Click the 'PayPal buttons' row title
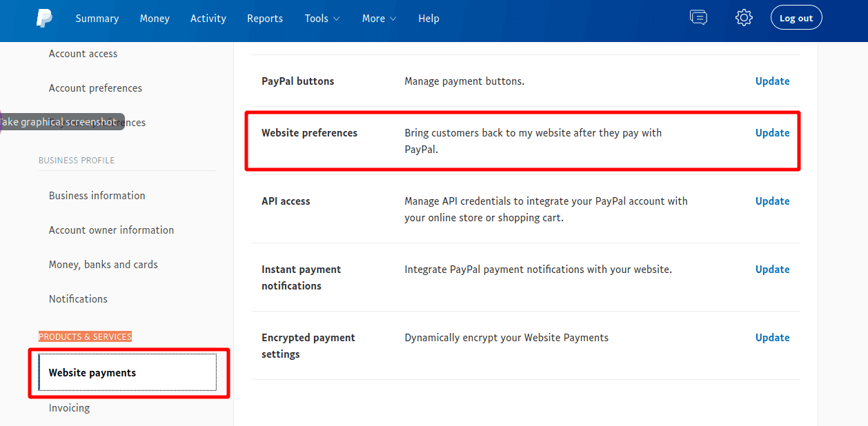Image resolution: width=868 pixels, height=426 pixels. 297,81
